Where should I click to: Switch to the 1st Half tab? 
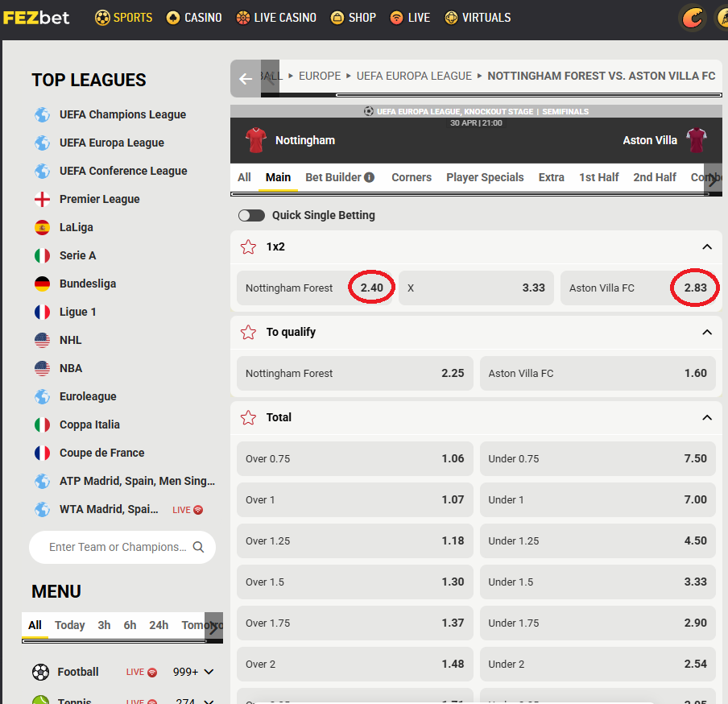tap(599, 177)
